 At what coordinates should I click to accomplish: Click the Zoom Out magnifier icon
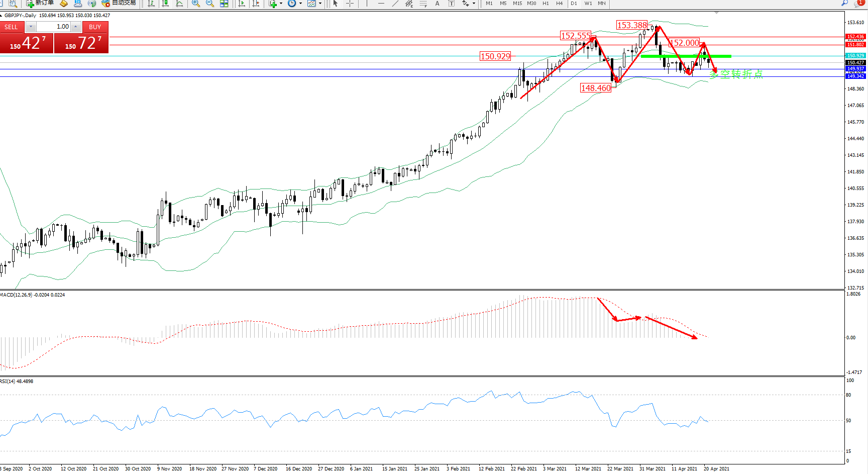pyautogui.click(x=210, y=4)
